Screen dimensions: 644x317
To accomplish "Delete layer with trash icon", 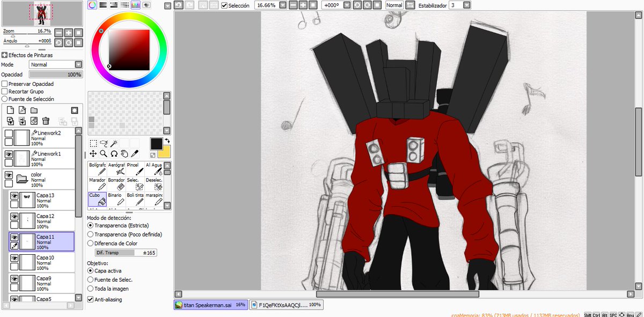I will click(46, 121).
